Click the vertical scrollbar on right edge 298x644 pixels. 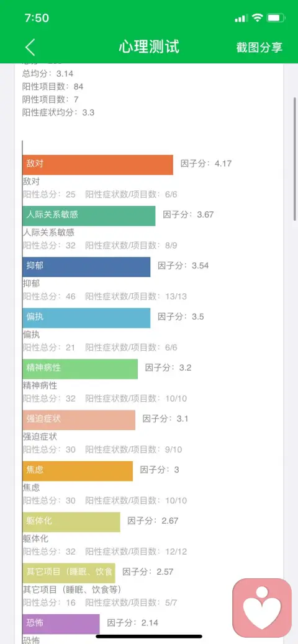[x=295, y=159]
